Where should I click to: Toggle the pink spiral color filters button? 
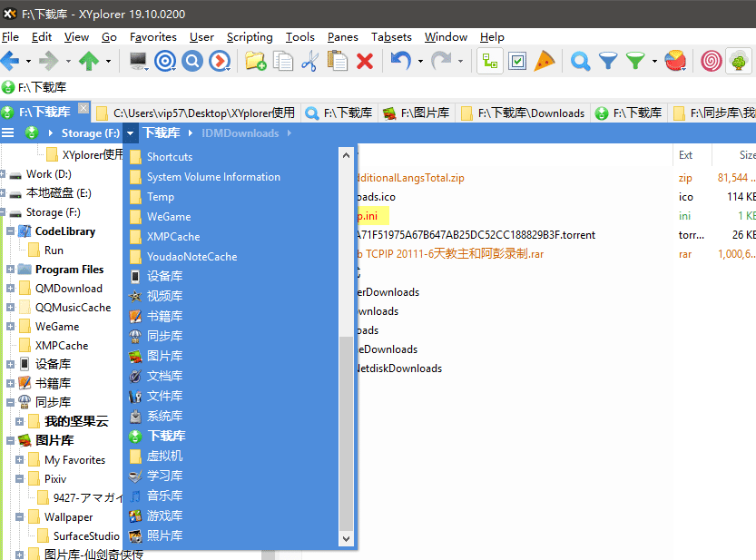(x=712, y=62)
